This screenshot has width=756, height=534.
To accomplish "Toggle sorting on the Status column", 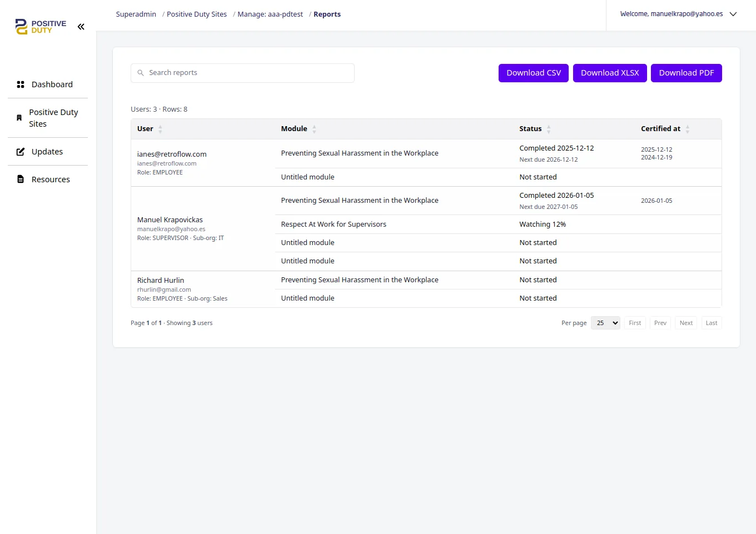I will click(549, 128).
